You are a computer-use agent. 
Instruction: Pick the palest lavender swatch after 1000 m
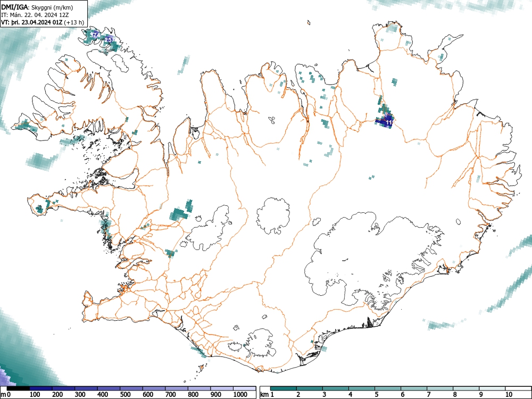(x=244, y=388)
